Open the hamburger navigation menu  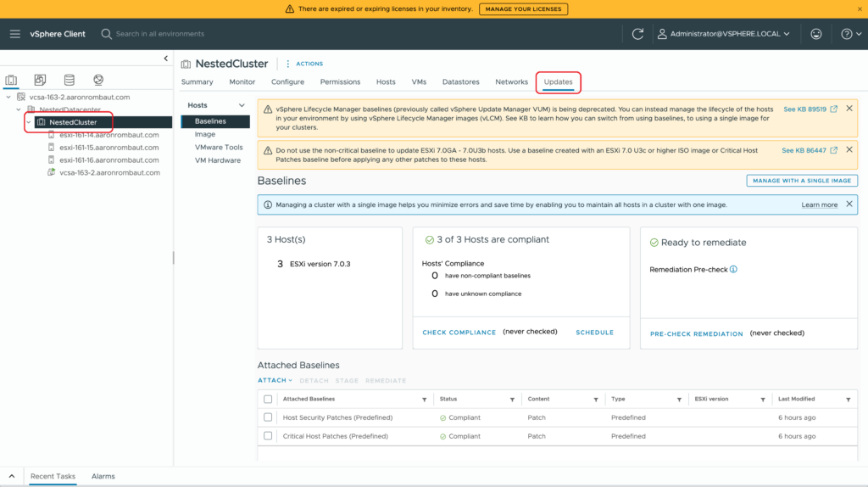coord(14,34)
